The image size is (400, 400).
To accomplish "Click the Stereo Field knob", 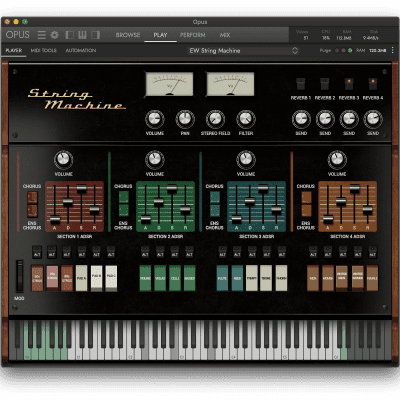I will (x=215, y=119).
